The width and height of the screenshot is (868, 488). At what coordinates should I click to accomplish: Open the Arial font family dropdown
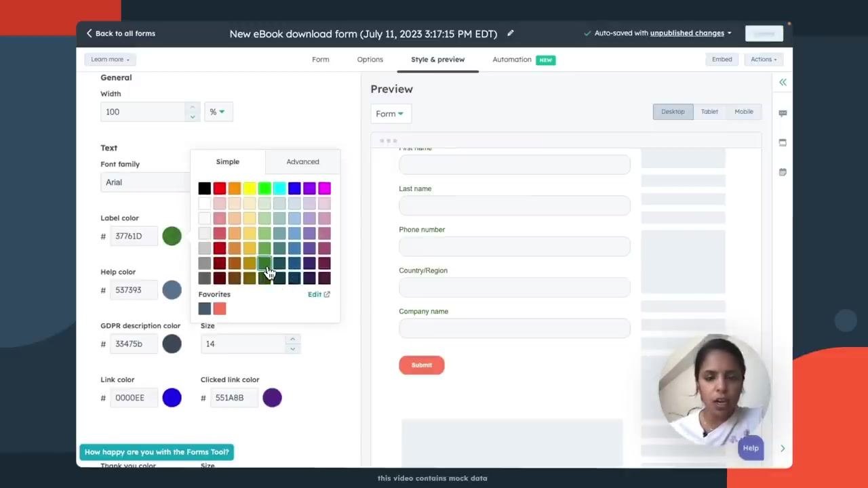145,182
